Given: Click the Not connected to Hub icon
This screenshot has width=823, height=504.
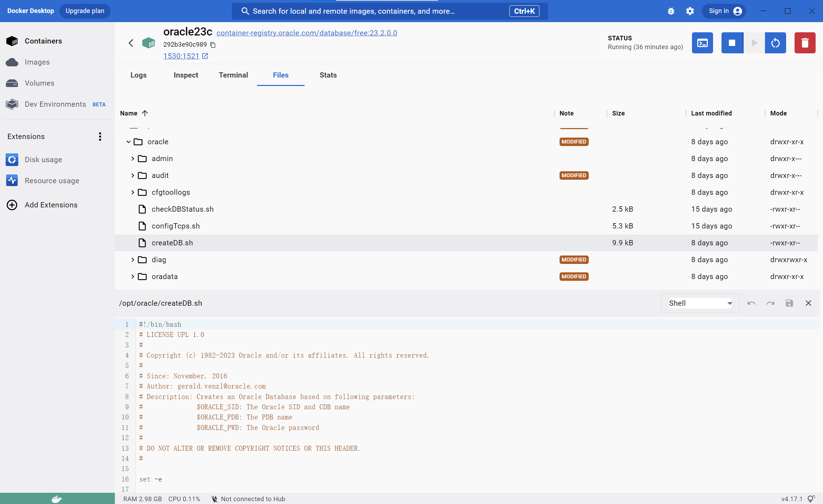Looking at the screenshot, I should tap(214, 499).
